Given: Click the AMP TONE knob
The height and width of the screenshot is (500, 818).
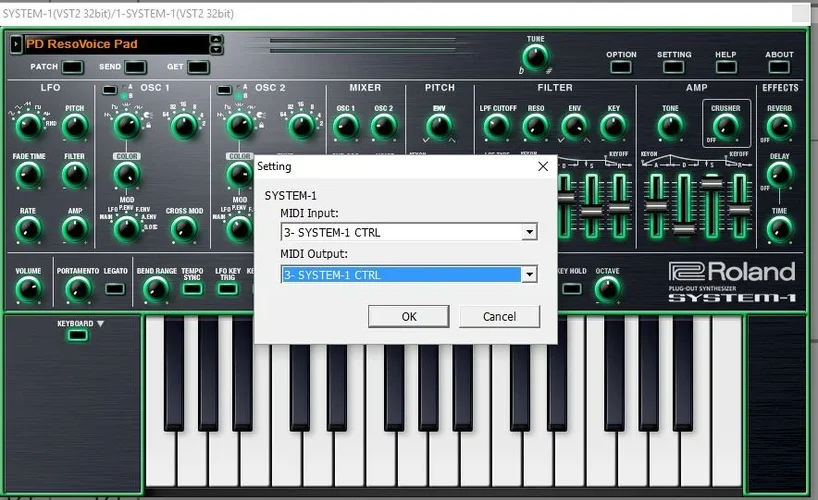Looking at the screenshot, I should pyautogui.click(x=670, y=127).
